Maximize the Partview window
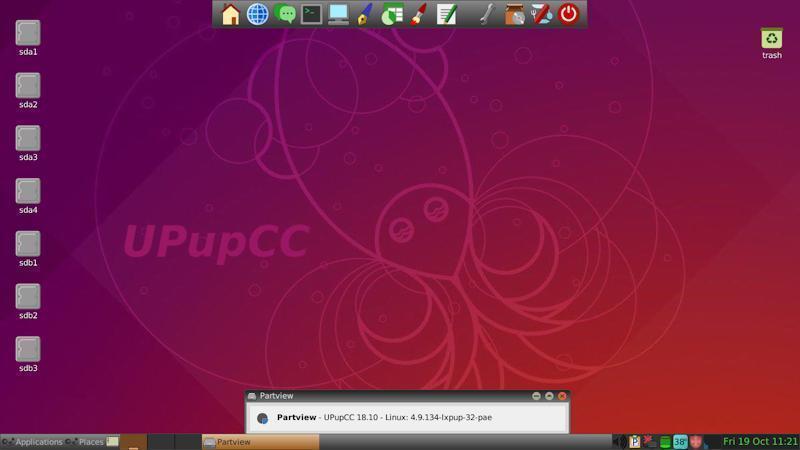Viewport: 800px width, 450px height. click(549, 396)
